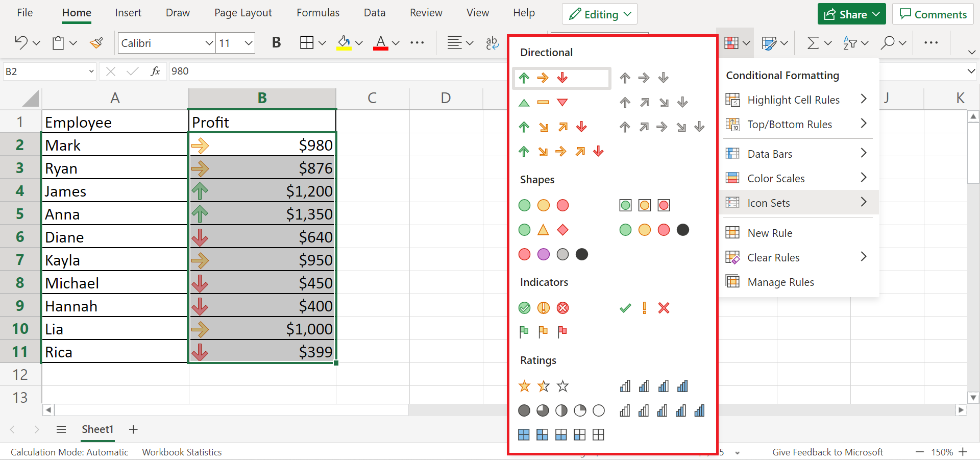Toggle Bold formatting

(276, 43)
